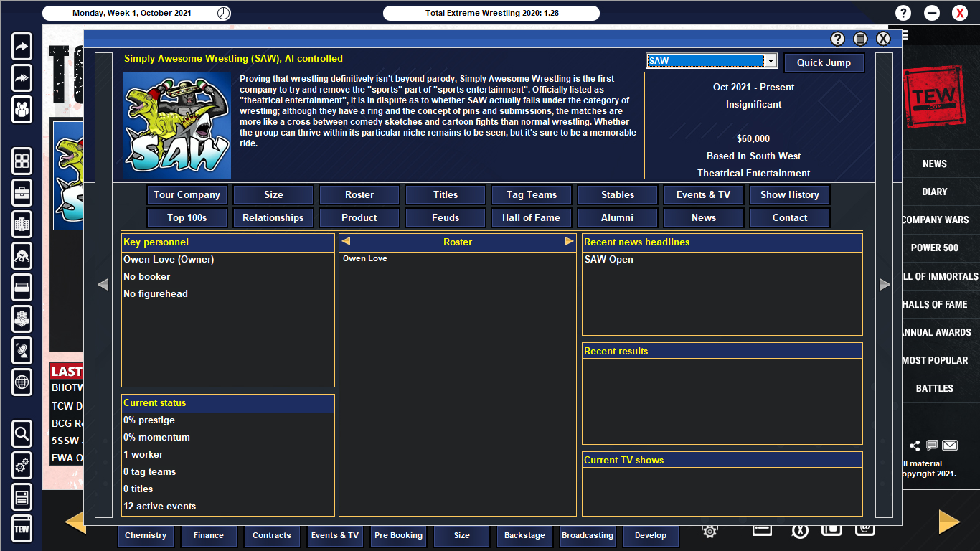This screenshot has height=551, width=980.
Task: Open the search magnifying glass tool
Action: (22, 434)
